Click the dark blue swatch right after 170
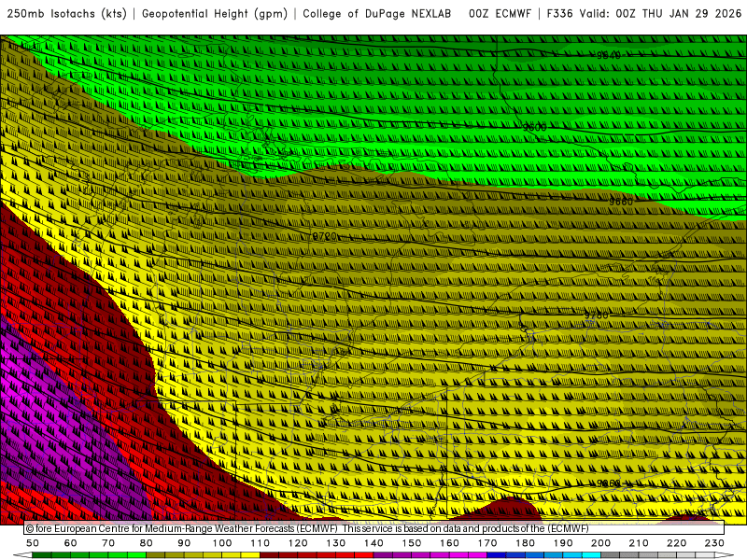The width and height of the screenshot is (747, 560). pyautogui.click(x=497, y=555)
